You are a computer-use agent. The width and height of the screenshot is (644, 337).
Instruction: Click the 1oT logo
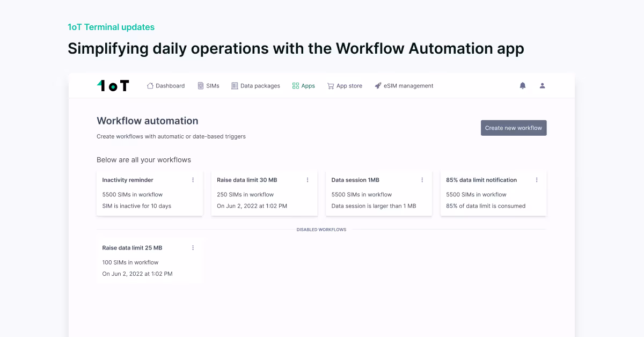pyautogui.click(x=113, y=85)
